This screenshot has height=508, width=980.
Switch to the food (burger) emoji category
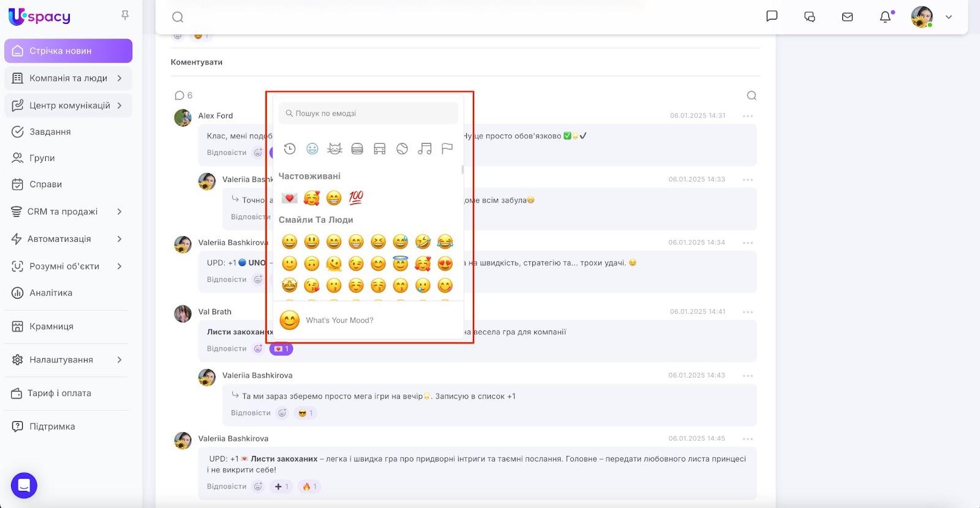click(x=357, y=149)
